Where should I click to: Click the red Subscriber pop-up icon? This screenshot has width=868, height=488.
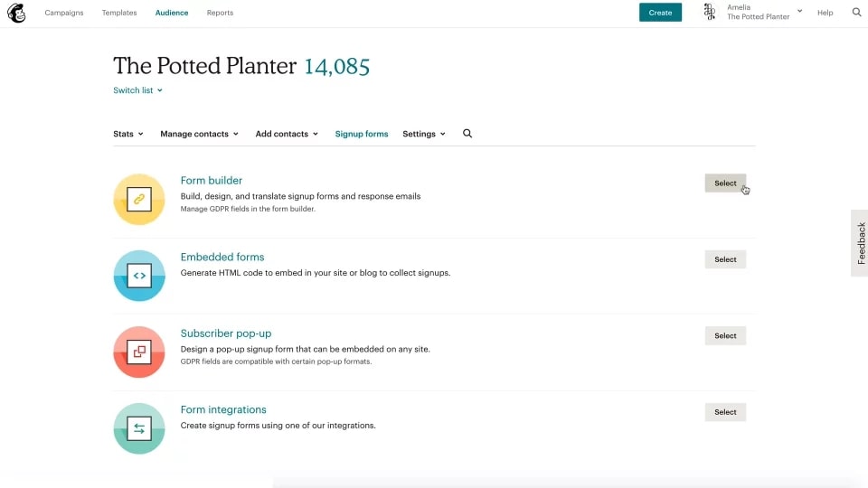[x=139, y=352]
